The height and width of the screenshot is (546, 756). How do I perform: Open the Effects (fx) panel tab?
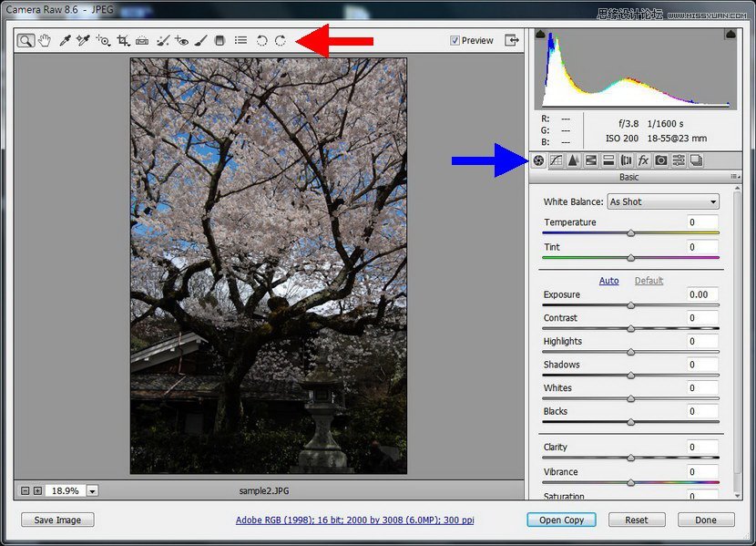click(643, 160)
